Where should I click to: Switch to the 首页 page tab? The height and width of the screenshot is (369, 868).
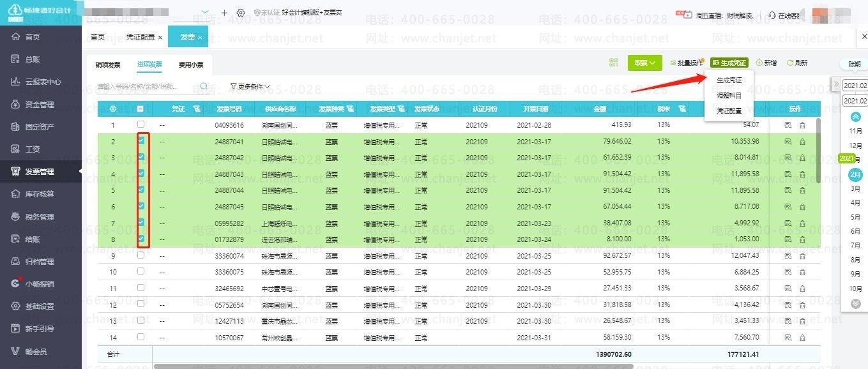point(97,37)
